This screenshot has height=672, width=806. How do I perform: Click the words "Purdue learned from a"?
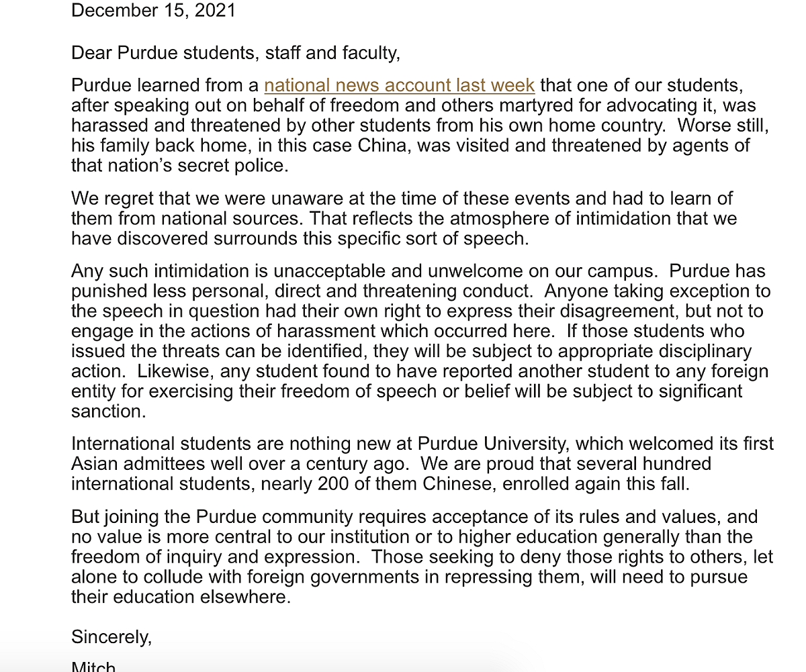[x=165, y=86]
